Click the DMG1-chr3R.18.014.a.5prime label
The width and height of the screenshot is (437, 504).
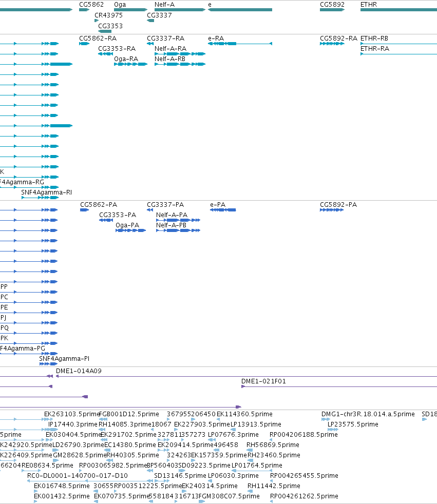pyautogui.click(x=368, y=414)
